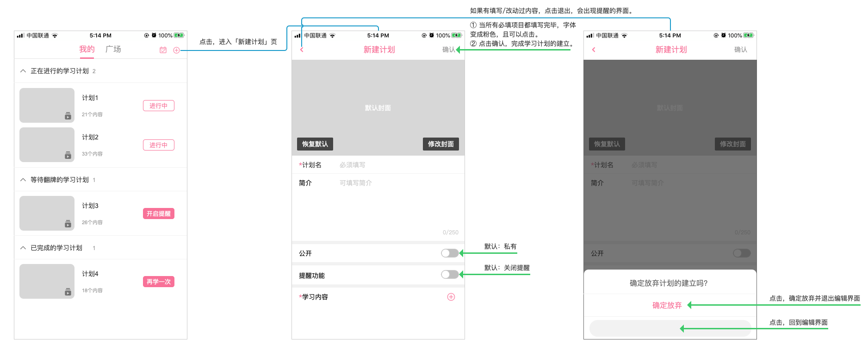Viewport: 868px width, 352px height.
Task: Switch to the 我的 tab
Action: [87, 49]
